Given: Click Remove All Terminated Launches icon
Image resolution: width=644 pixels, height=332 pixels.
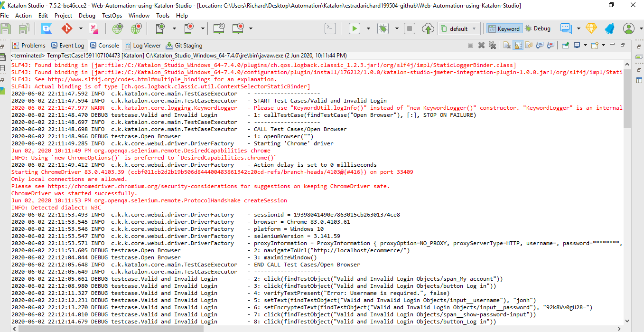Looking at the screenshot, I should coord(492,46).
